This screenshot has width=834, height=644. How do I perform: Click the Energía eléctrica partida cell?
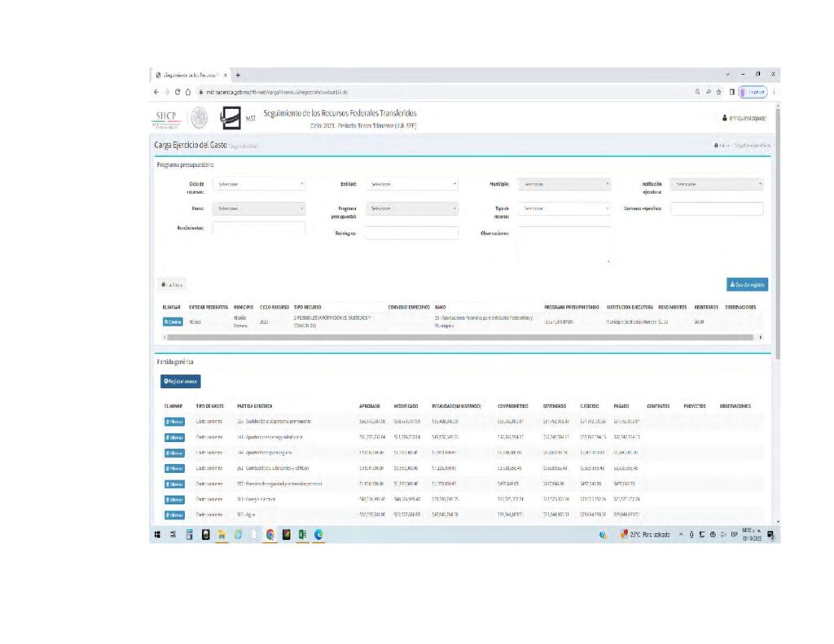click(x=256, y=499)
